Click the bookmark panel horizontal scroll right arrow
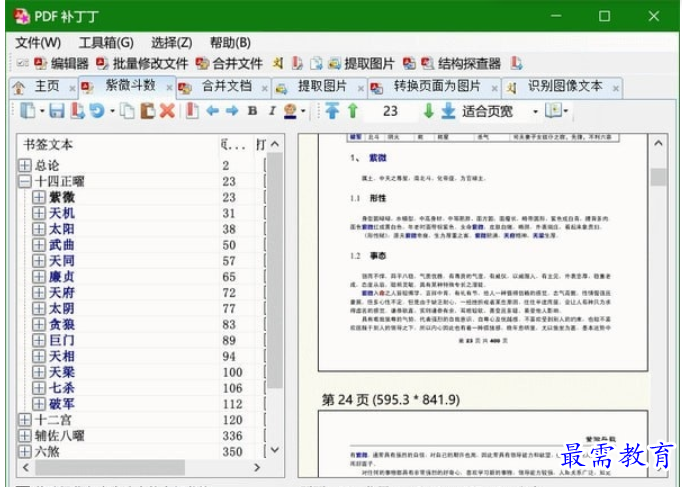This screenshot has height=487, width=682. (257, 467)
